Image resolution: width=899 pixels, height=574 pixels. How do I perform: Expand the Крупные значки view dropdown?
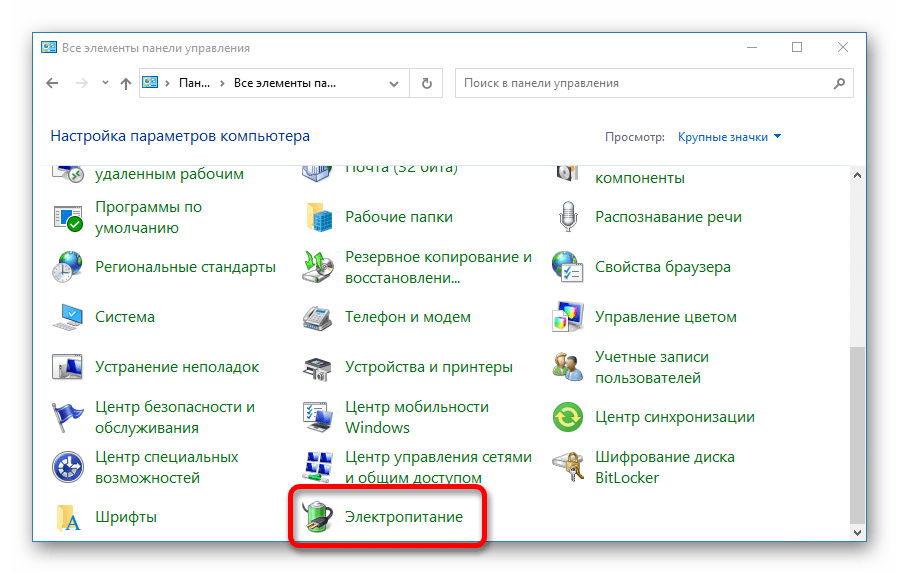coord(729,137)
